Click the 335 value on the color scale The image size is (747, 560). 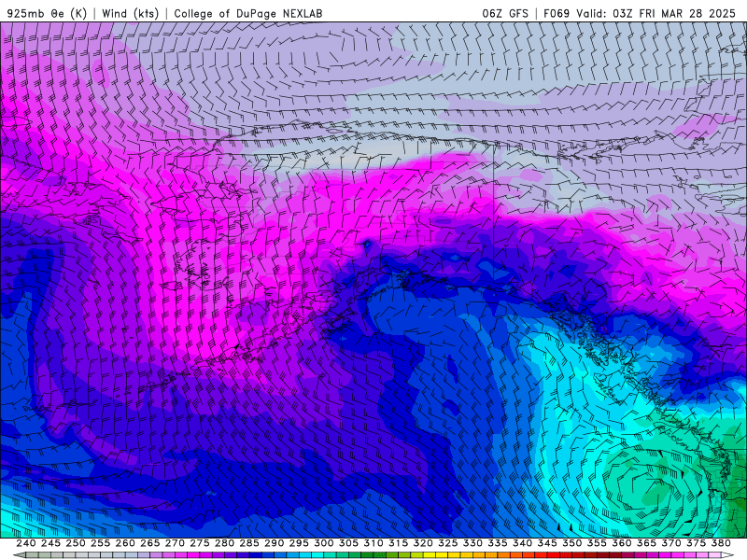[497, 543]
